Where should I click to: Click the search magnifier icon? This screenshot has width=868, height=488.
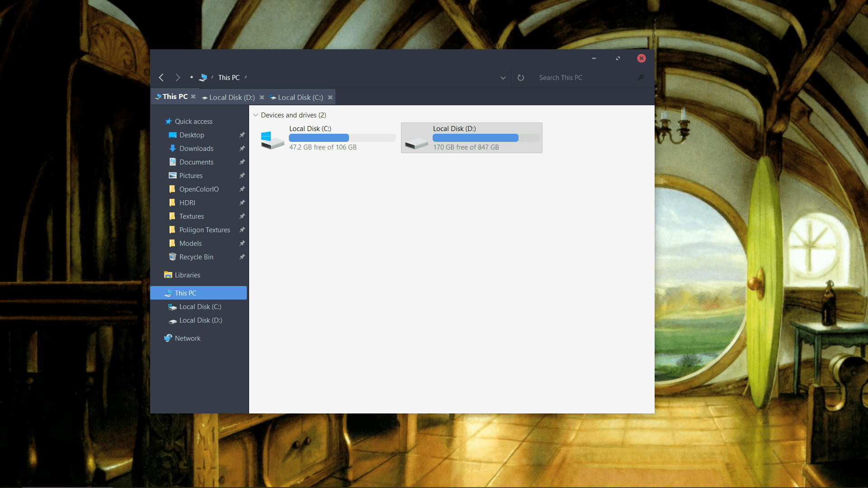[x=641, y=77]
